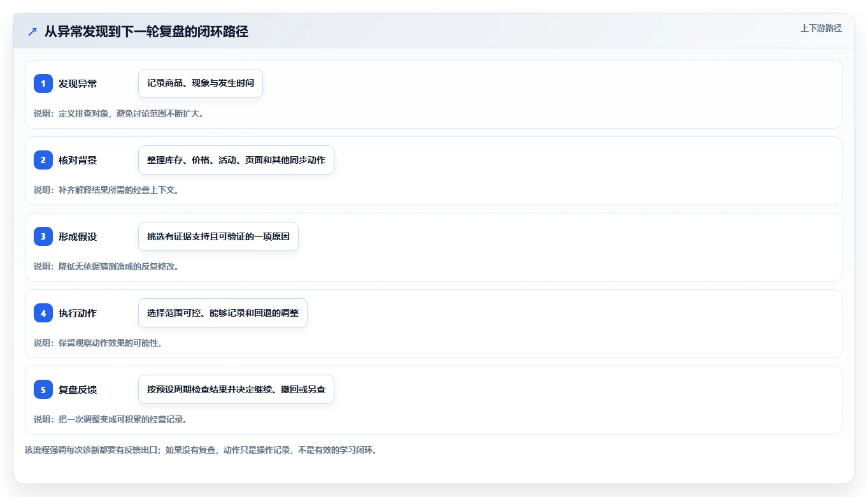Click the step title 形成假设
The height and width of the screenshot is (497, 868).
click(78, 236)
